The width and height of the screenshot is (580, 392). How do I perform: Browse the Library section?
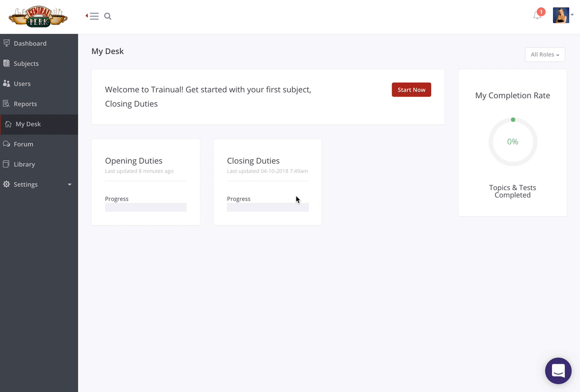click(x=25, y=164)
